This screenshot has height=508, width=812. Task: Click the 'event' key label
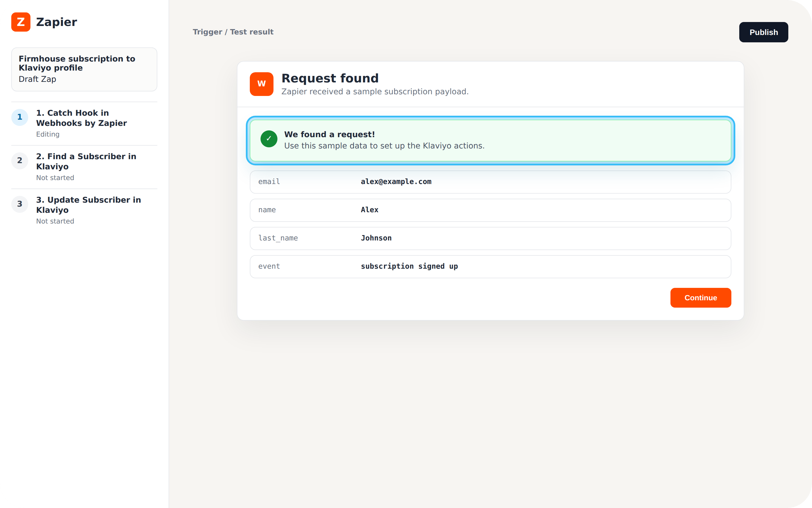click(269, 266)
